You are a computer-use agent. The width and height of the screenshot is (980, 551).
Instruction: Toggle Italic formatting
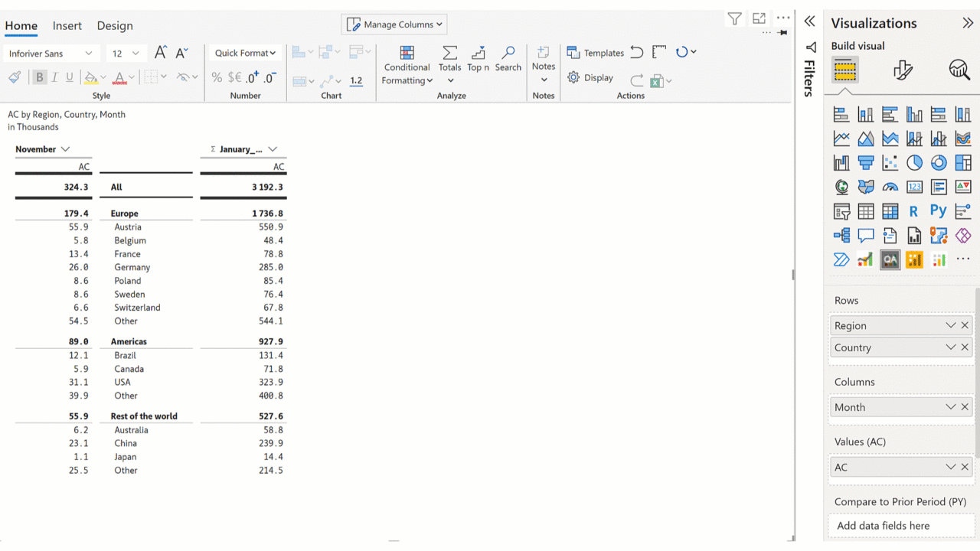54,77
